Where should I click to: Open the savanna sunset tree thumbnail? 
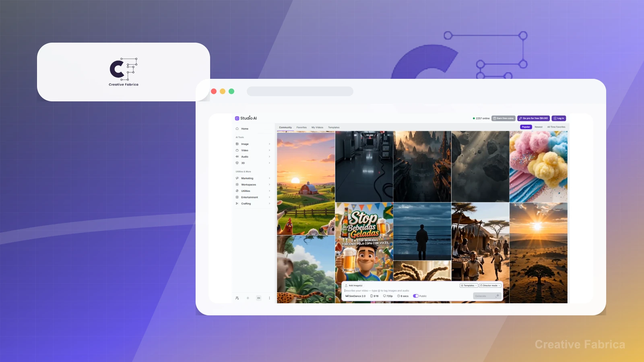pyautogui.click(x=539, y=253)
